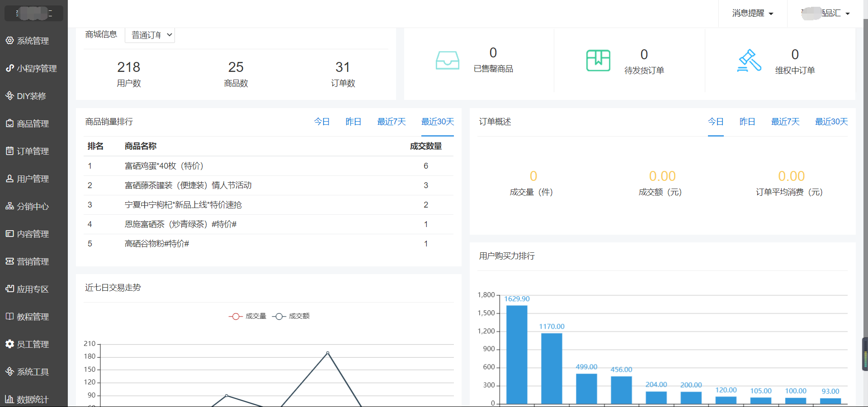Select 最近30天 tab in 订单概述
This screenshot has height=407, width=868.
831,122
